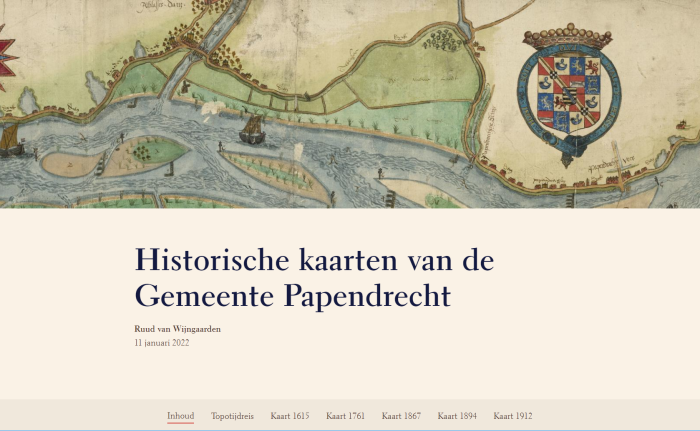Viewport: 700px width, 431px height.
Task: Jump to Kaart 1615
Action: pyautogui.click(x=289, y=415)
